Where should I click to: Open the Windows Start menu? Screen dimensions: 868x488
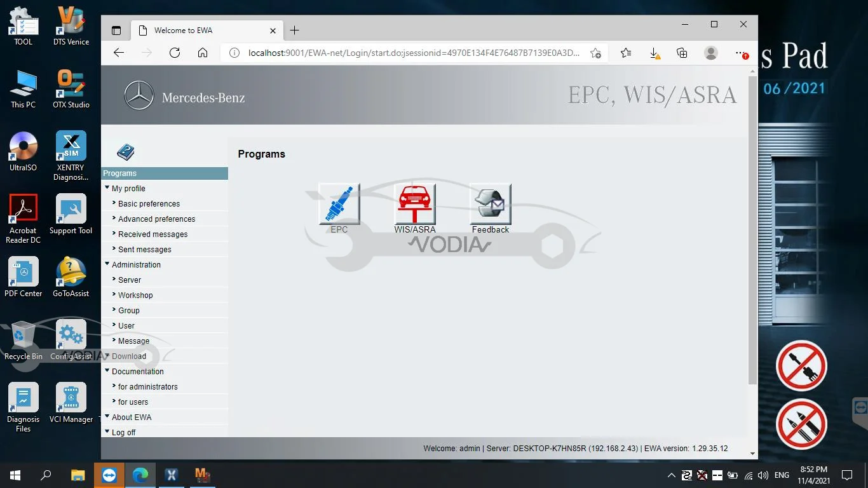[x=15, y=475]
